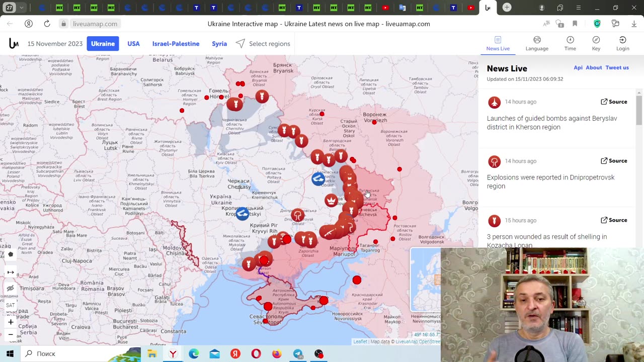This screenshot has width=644, height=362.
Task: Click the red marker in Kursk Oblast
Action: pos(322,114)
